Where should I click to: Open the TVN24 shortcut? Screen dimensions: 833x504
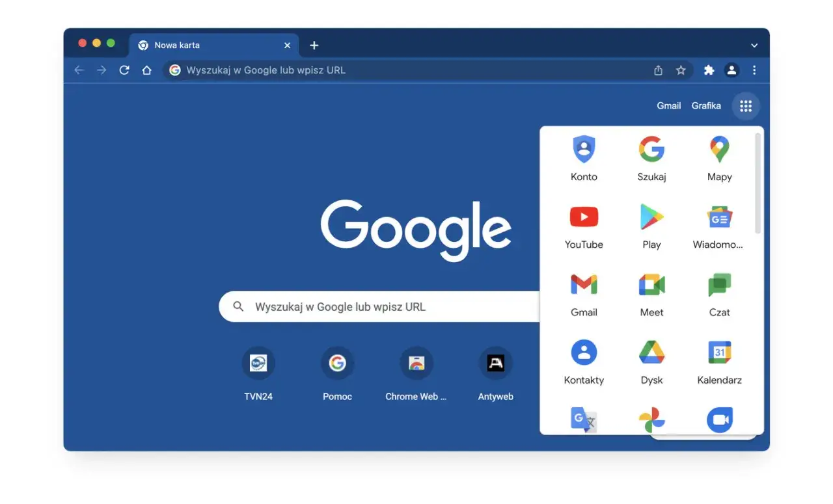[258, 375]
